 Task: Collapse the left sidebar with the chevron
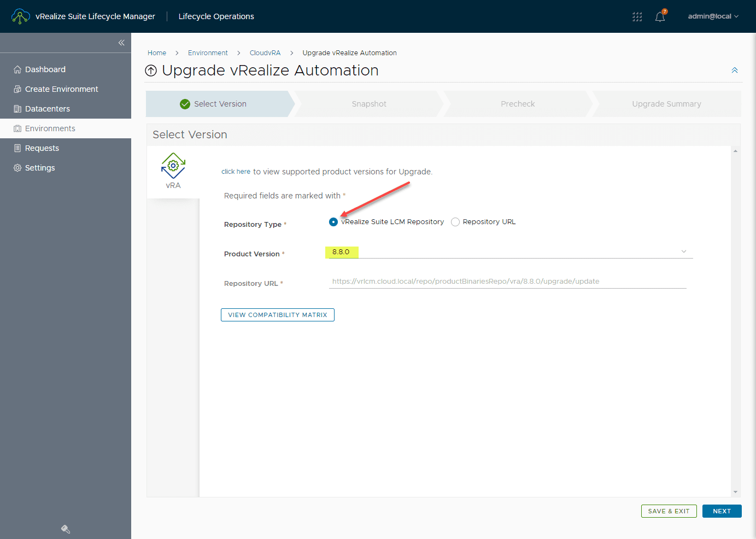point(121,42)
